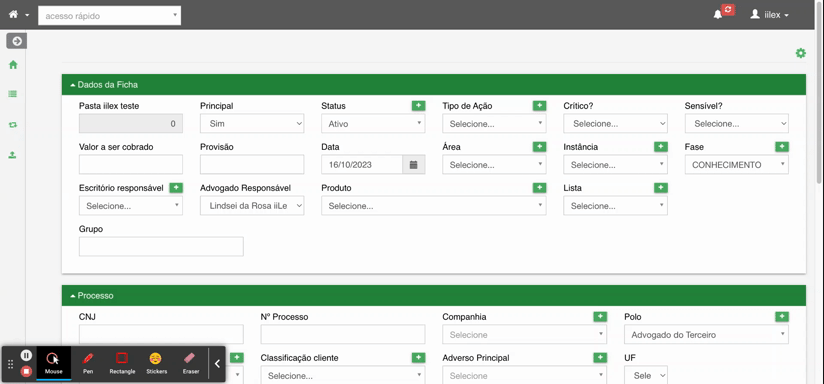Open the Data calendar picker icon
This screenshot has height=384, width=824.
[414, 165]
